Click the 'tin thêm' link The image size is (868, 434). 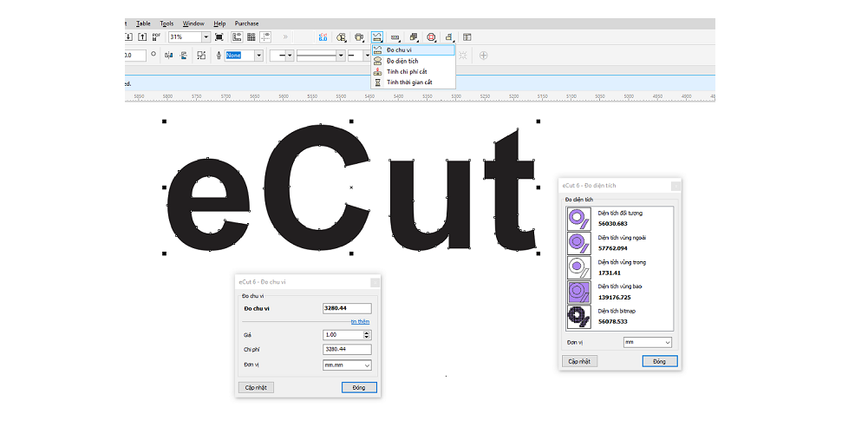pyautogui.click(x=360, y=321)
